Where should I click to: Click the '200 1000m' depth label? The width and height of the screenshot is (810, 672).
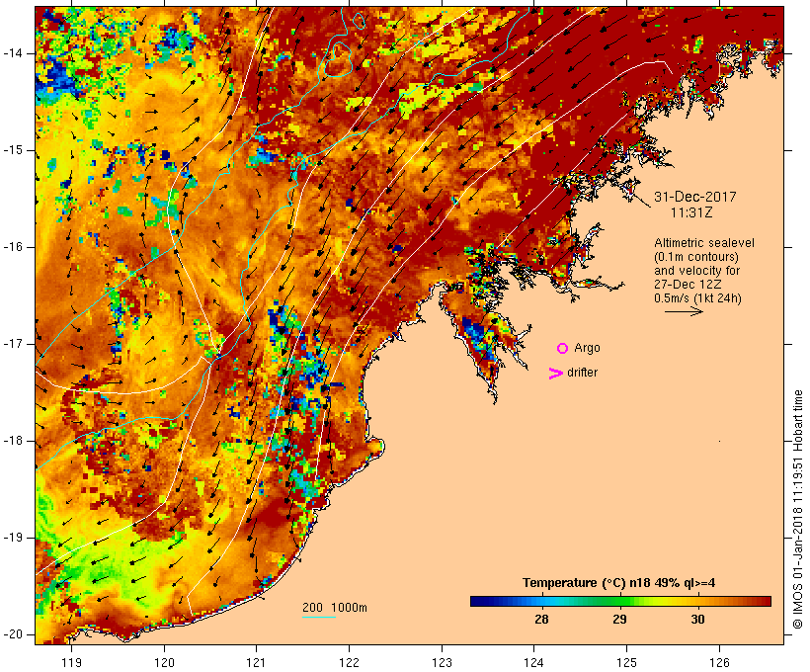tap(335, 608)
